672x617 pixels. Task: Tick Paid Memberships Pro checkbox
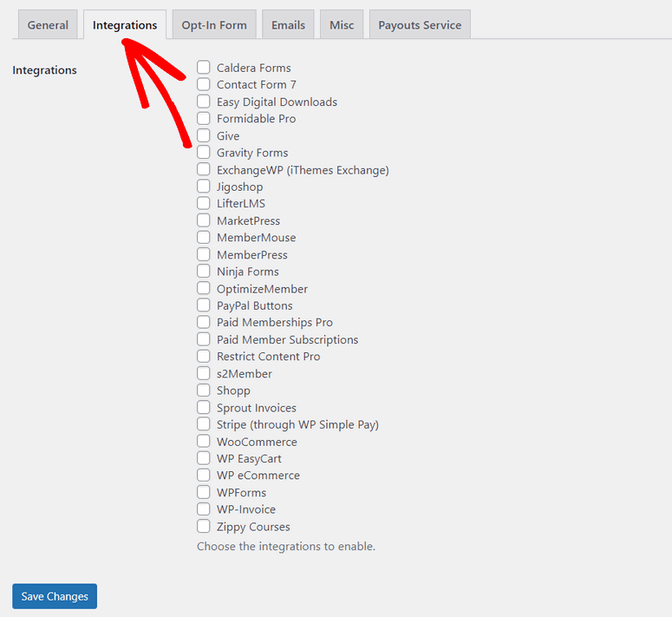point(204,322)
